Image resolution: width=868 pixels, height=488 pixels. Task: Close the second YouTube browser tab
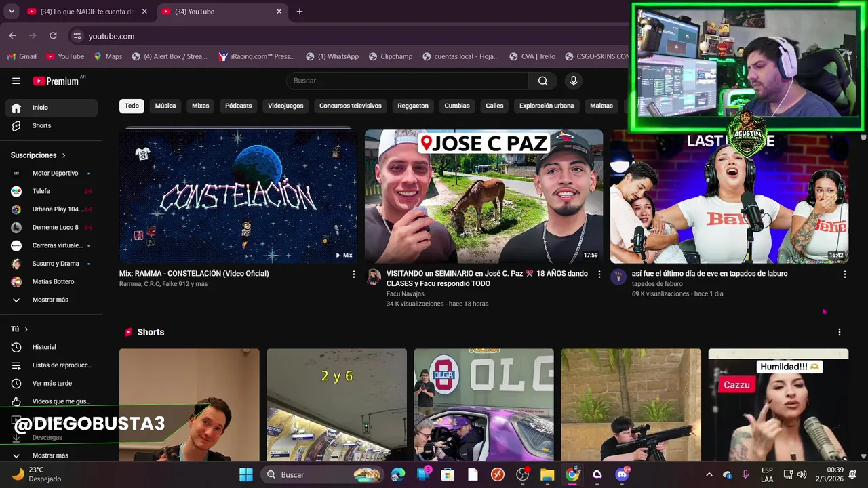click(x=279, y=12)
